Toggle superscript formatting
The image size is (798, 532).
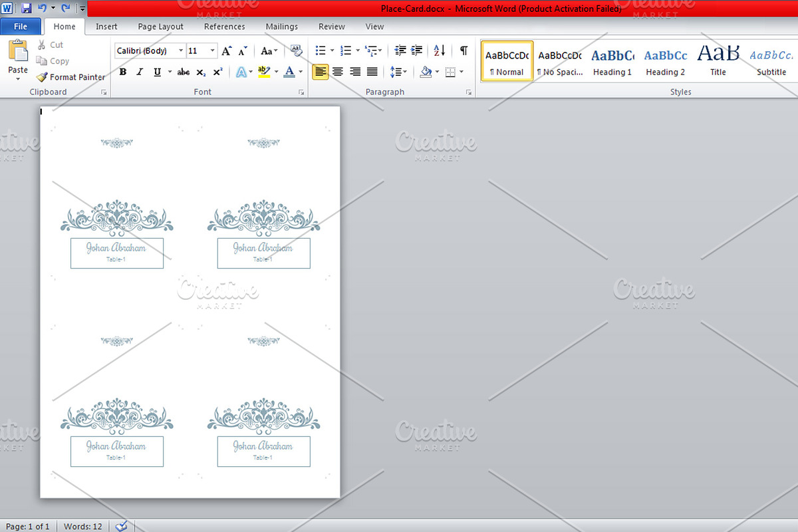217,72
